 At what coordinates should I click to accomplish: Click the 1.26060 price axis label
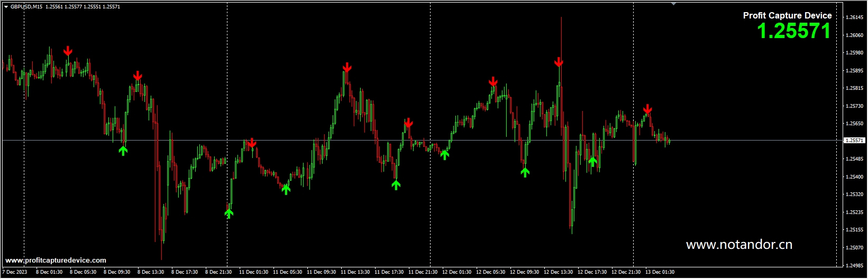tap(855, 35)
